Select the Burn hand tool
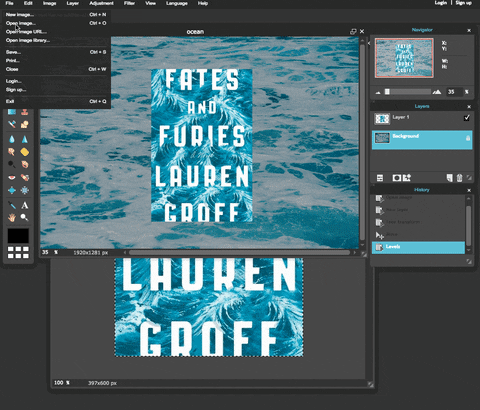This screenshot has height=410, width=480. coord(24,164)
